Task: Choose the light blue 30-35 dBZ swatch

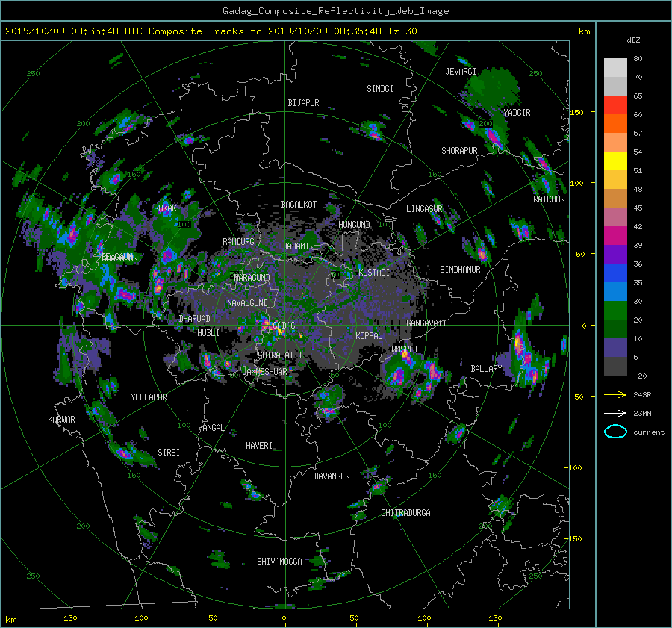Action: point(615,292)
